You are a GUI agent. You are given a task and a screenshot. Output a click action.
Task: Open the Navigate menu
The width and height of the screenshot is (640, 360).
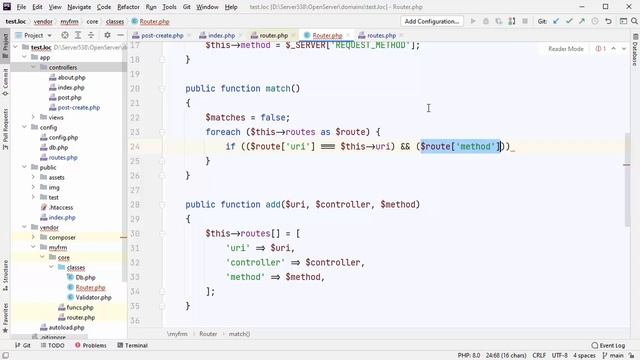[79, 7]
